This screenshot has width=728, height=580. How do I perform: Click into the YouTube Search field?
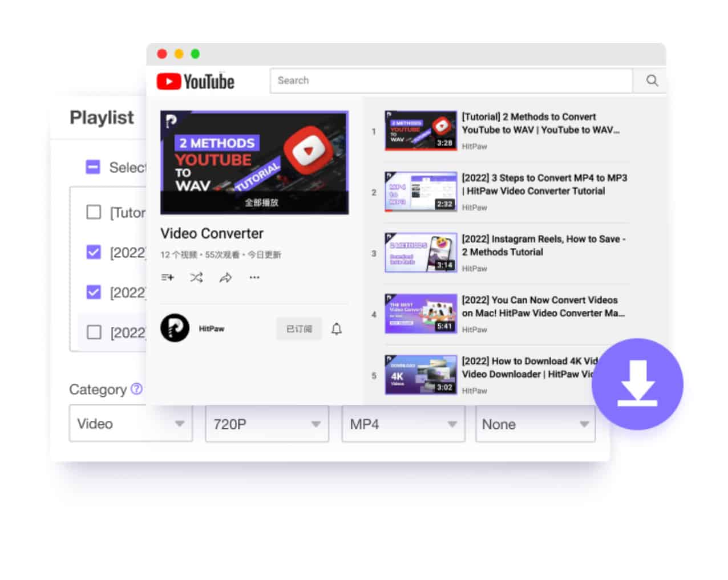tap(451, 80)
